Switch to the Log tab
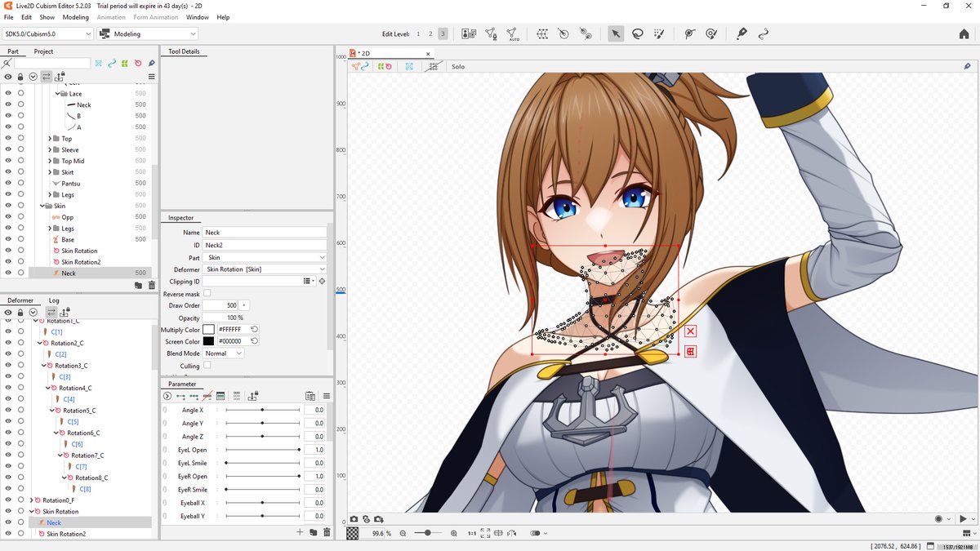Image resolution: width=980 pixels, height=551 pixels. (x=54, y=300)
